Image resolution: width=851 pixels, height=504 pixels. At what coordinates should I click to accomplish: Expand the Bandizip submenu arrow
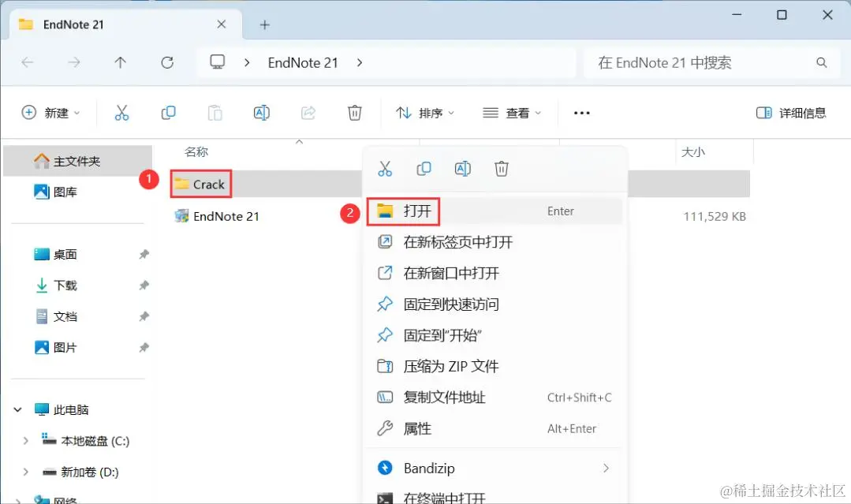(x=606, y=468)
